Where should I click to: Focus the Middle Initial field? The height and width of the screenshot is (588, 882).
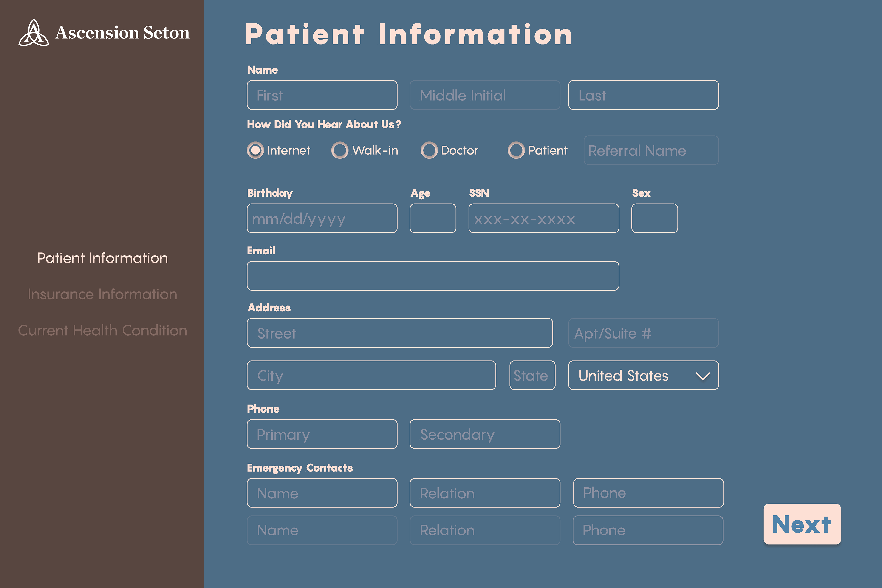point(485,95)
